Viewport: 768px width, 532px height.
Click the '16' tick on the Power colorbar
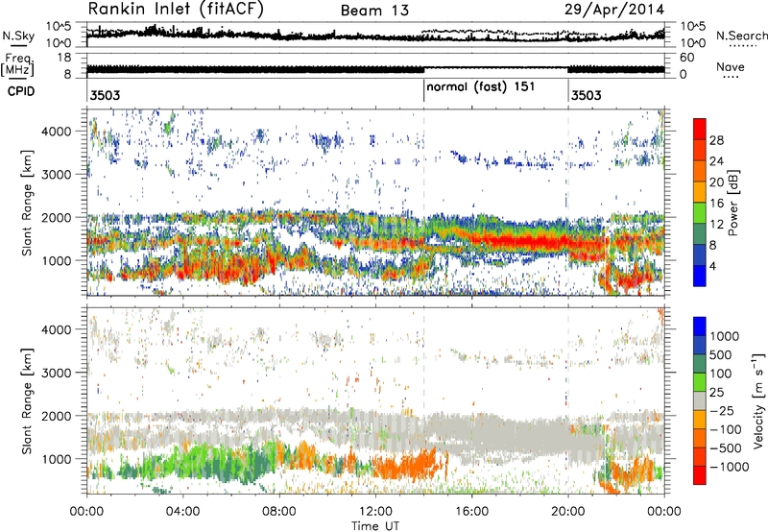tap(716, 204)
